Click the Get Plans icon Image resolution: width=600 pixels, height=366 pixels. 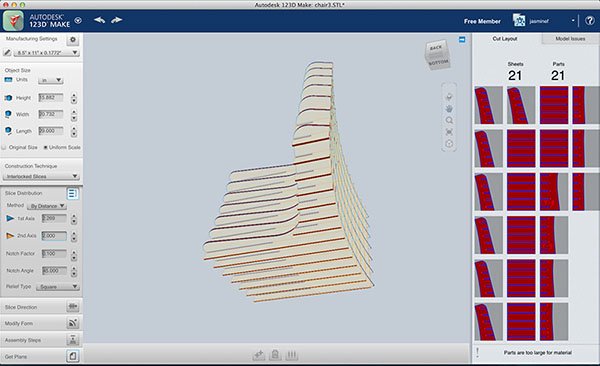click(x=73, y=356)
